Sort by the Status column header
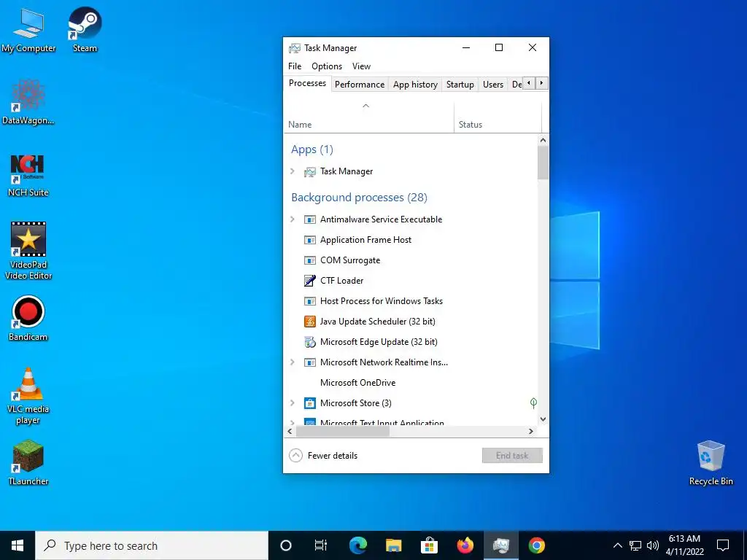Screen dimensions: 747x560 pos(498,117)
